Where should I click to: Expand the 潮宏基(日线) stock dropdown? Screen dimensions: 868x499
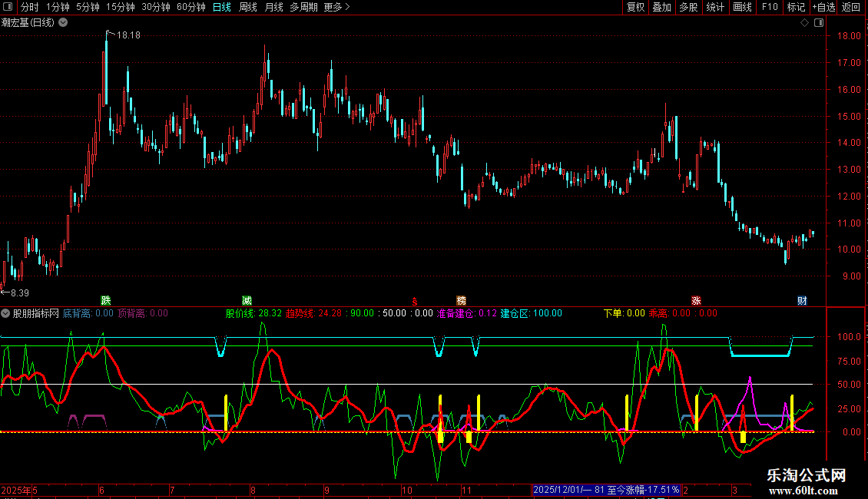[63, 22]
